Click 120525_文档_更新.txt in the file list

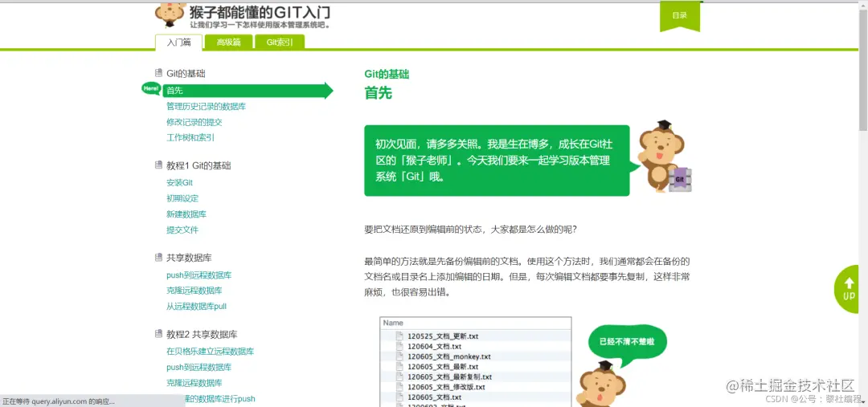(x=443, y=336)
